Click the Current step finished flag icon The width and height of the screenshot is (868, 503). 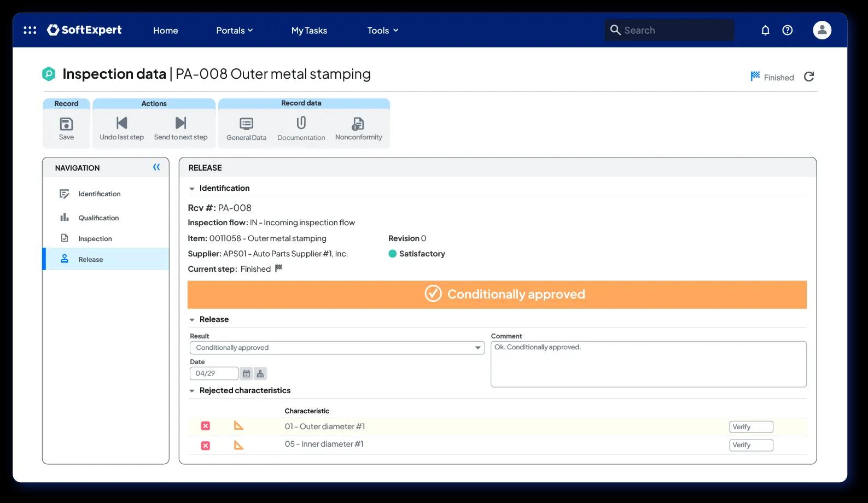278,268
